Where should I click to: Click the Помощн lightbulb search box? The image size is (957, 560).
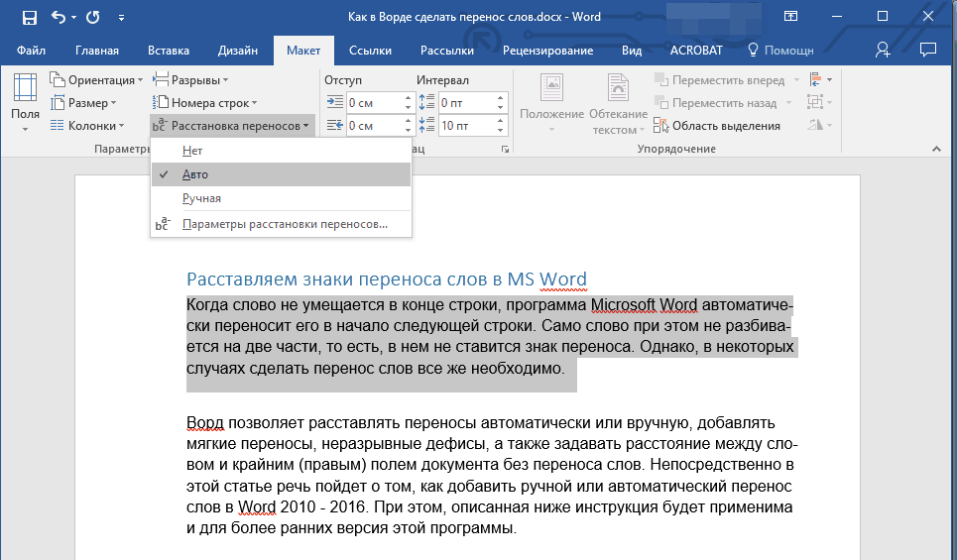[x=781, y=51]
